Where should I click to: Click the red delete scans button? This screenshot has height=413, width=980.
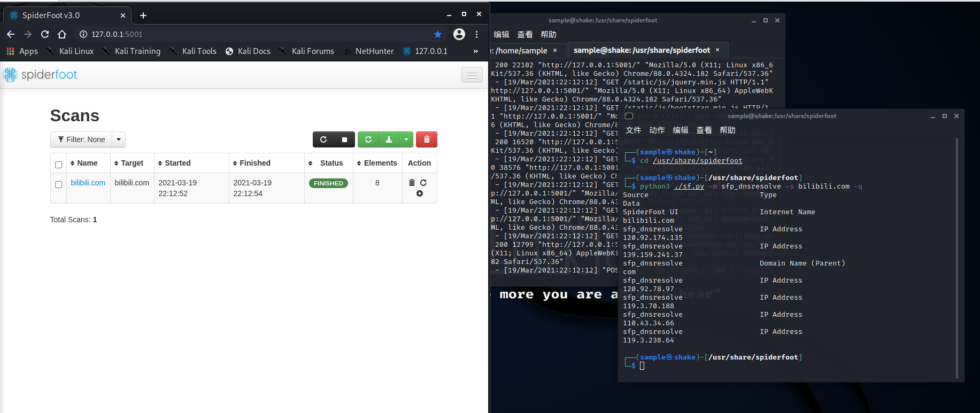point(427,139)
